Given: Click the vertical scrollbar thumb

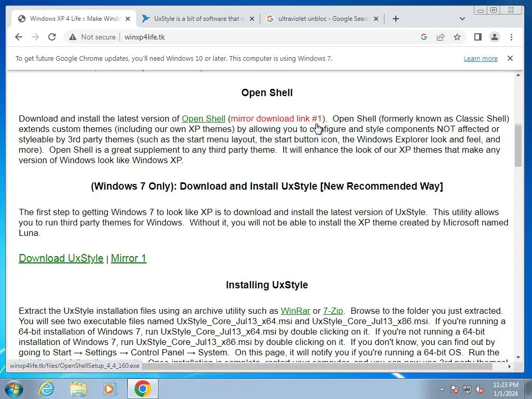Looking at the screenshot, I should 518,145.
